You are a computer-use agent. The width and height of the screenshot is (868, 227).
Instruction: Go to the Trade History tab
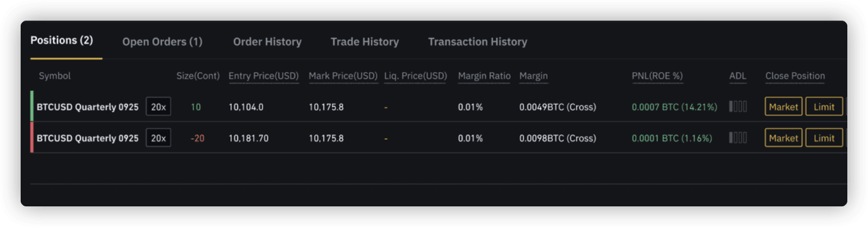pos(365,42)
